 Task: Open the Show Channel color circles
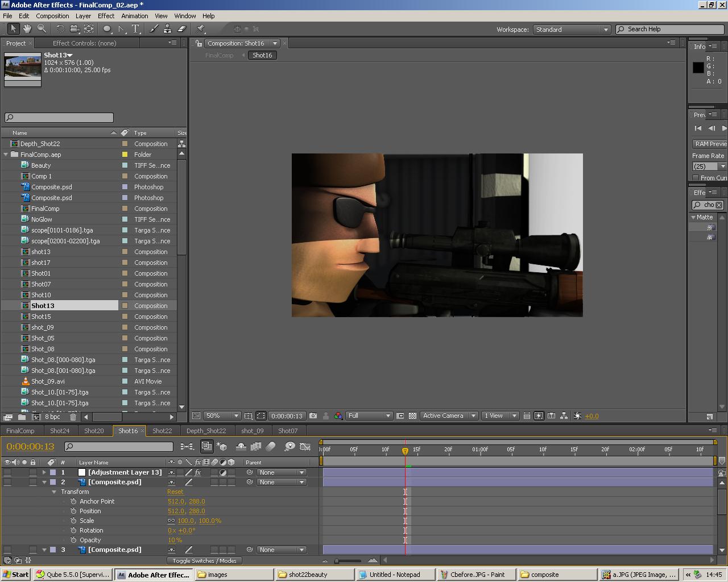click(x=338, y=416)
